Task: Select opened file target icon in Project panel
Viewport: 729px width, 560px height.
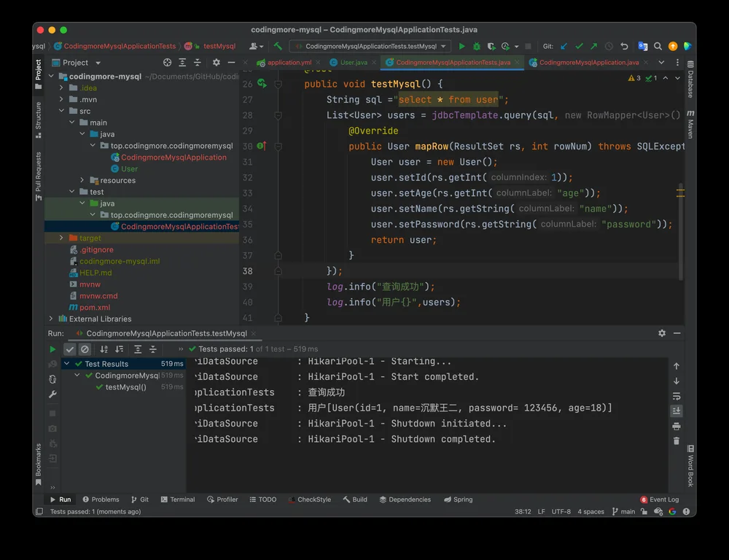Action: click(168, 62)
